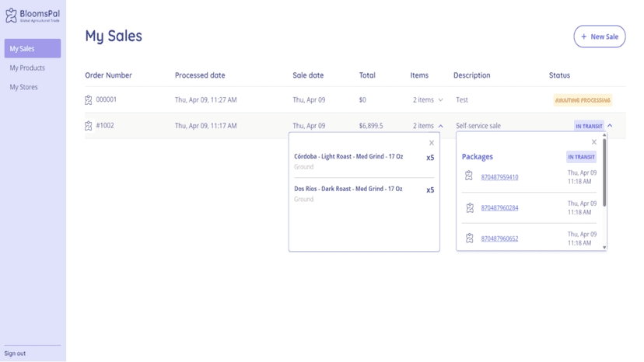Click package icon beside 870487959410
Screen dimensions: 644x362
469,176
